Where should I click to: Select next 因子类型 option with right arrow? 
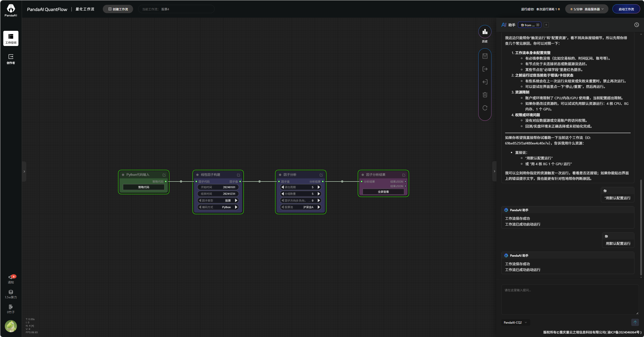[x=236, y=200]
